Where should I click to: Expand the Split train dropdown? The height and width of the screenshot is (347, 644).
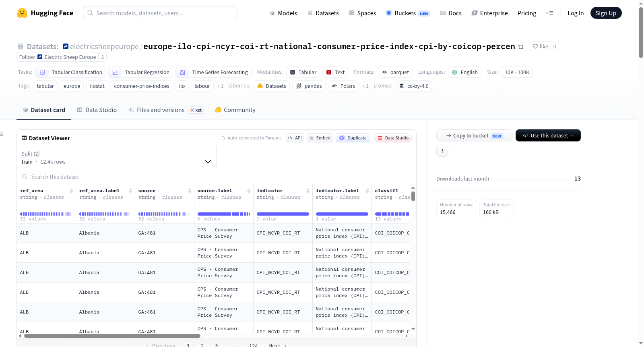point(116,158)
